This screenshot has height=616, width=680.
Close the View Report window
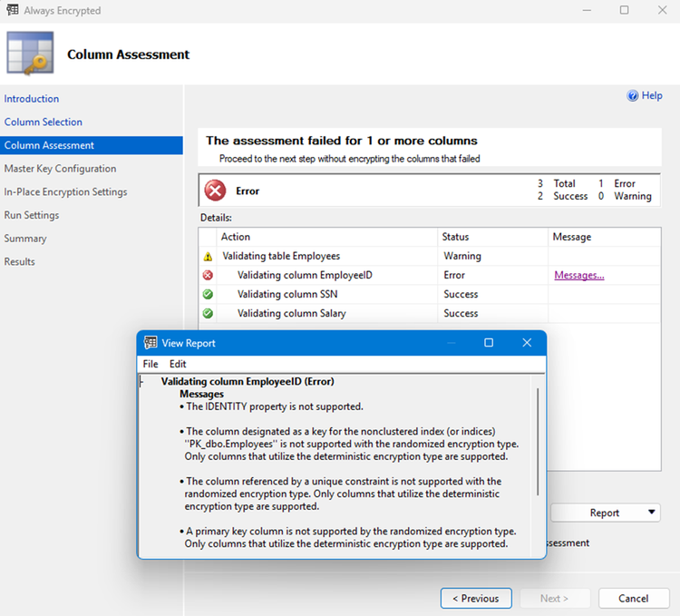coord(527,343)
